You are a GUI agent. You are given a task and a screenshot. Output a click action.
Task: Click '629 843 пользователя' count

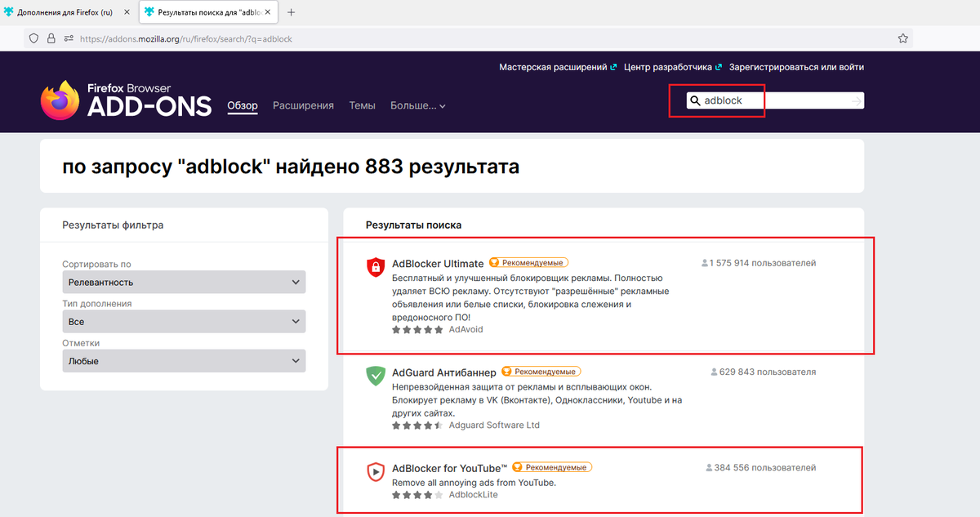coord(764,372)
